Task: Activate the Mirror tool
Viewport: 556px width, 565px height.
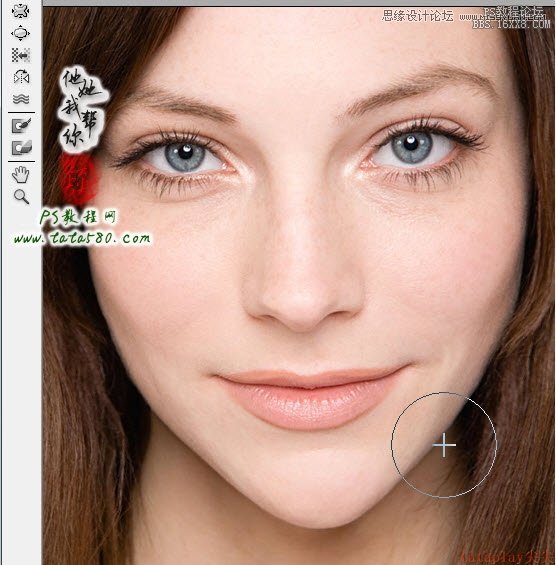Action: pyautogui.click(x=21, y=77)
